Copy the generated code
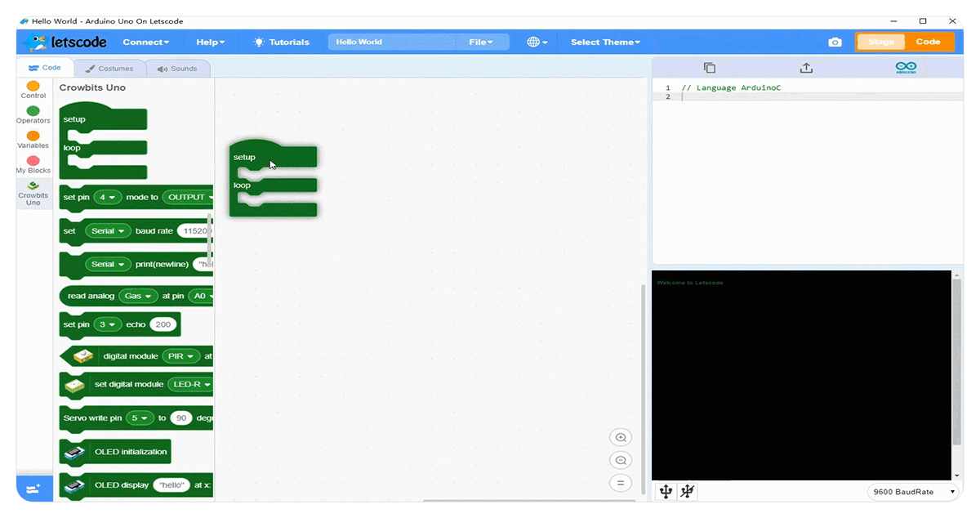This screenshot has height=518, width=980. [x=709, y=68]
